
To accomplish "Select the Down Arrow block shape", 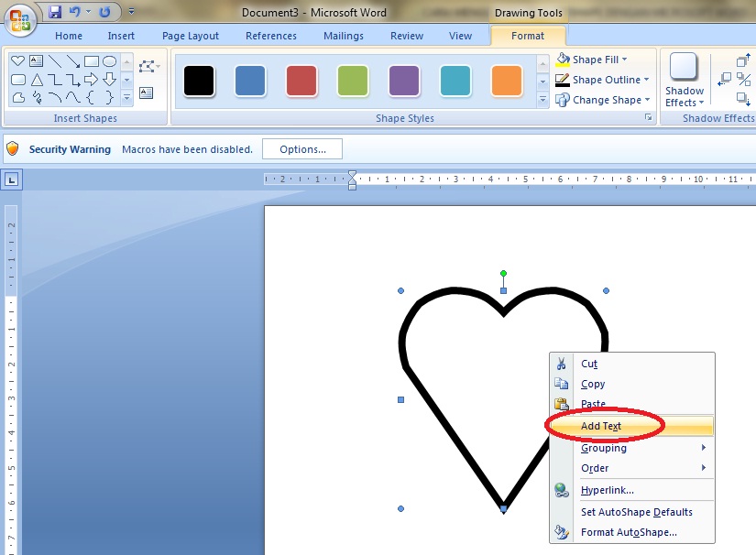I will [x=110, y=80].
